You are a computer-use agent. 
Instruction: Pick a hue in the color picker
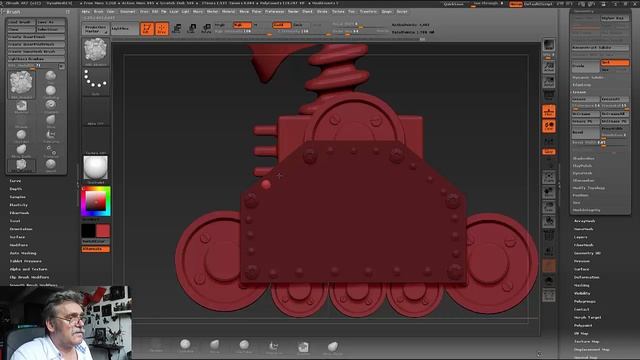coord(96,201)
